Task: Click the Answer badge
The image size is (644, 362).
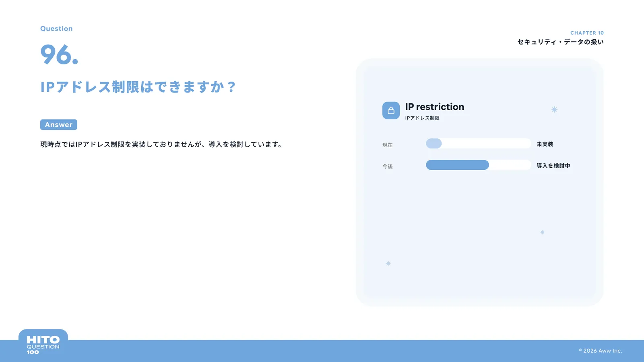Action: point(59,125)
